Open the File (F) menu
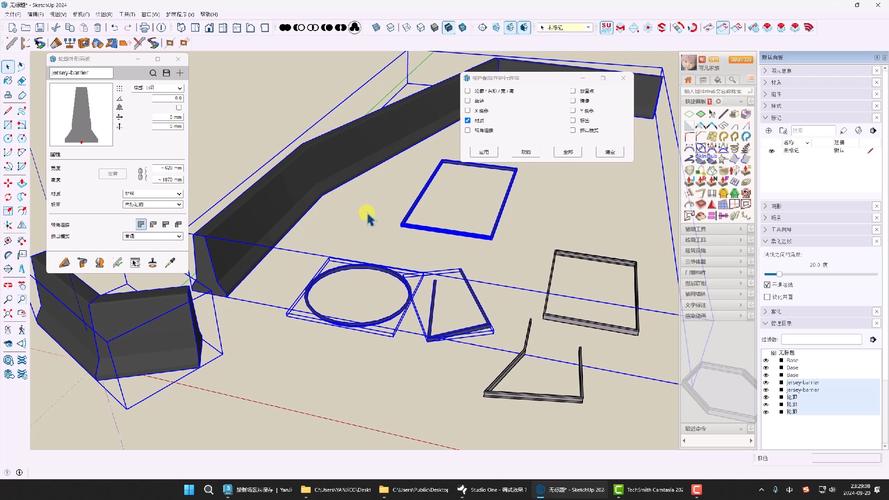Viewport: 889px width, 500px height. click(12, 14)
